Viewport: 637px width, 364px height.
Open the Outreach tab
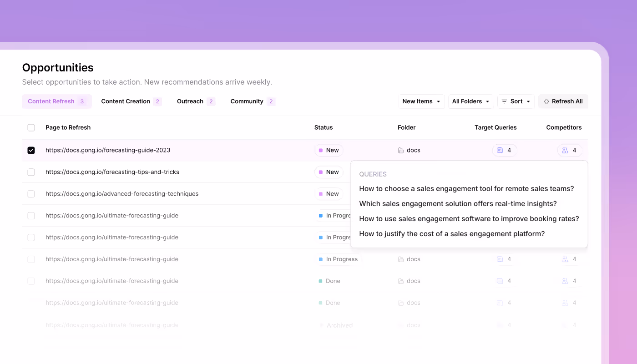(196, 101)
